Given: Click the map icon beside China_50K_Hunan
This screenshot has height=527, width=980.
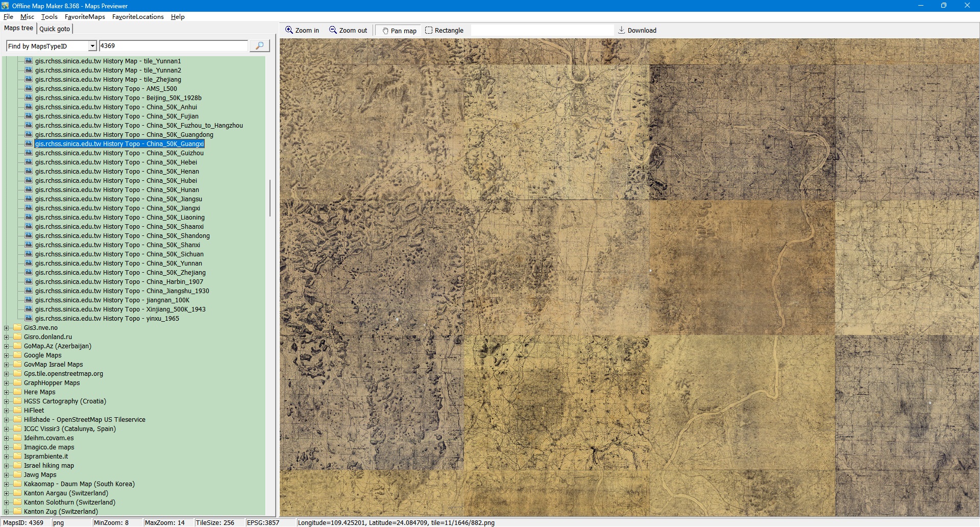Looking at the screenshot, I should tap(29, 190).
